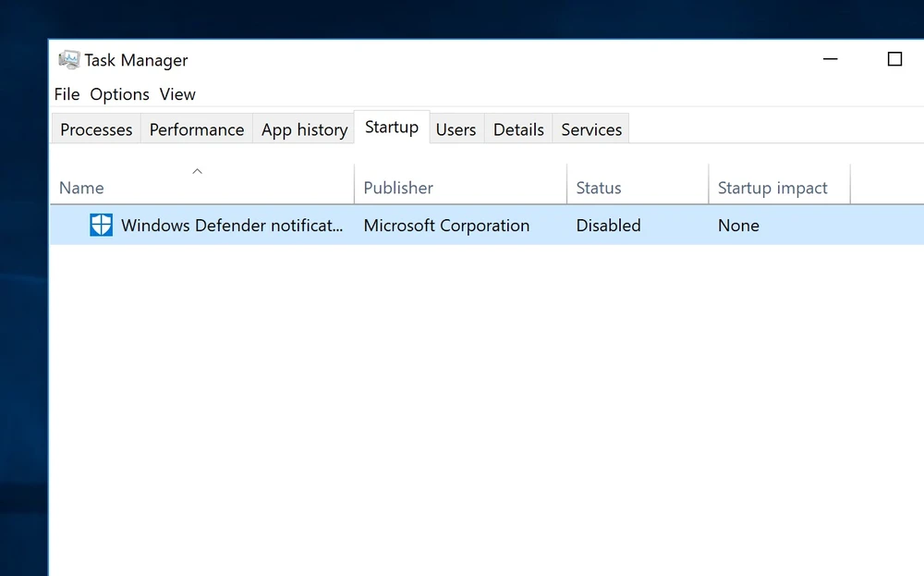924x576 pixels.
Task: Sort by the Publisher column header
Action: point(398,188)
